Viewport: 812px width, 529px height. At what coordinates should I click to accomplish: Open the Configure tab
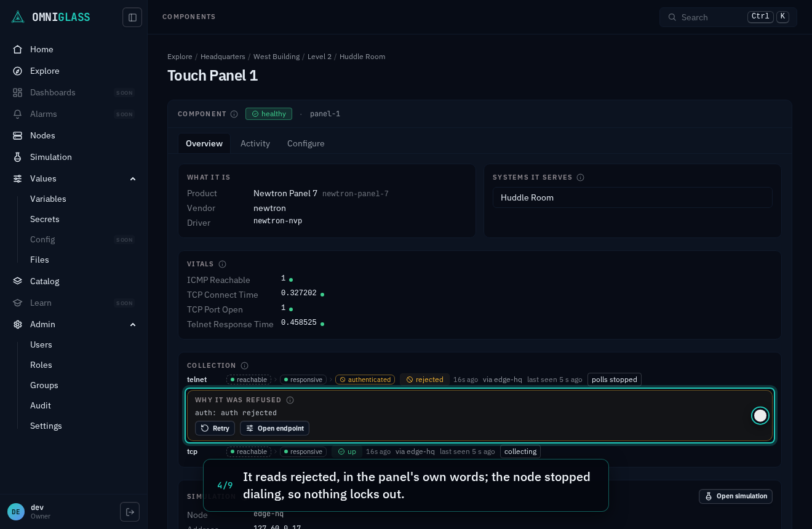[x=306, y=143]
